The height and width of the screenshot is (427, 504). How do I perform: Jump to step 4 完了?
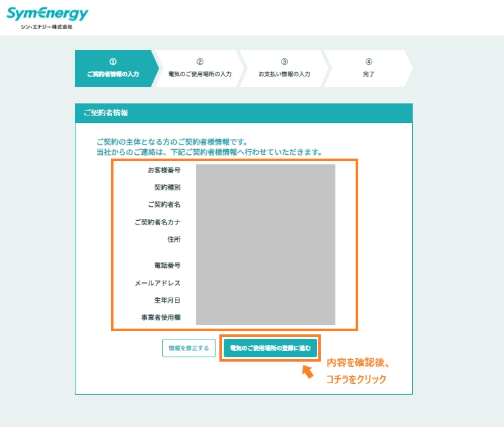pos(368,69)
